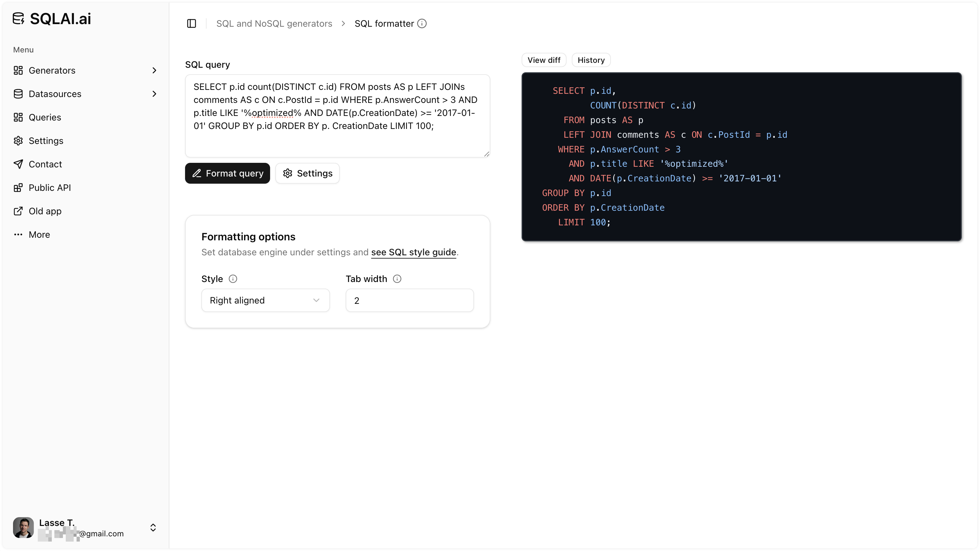The image size is (980, 551).
Task: Open Queries from the sidebar
Action: 45,117
